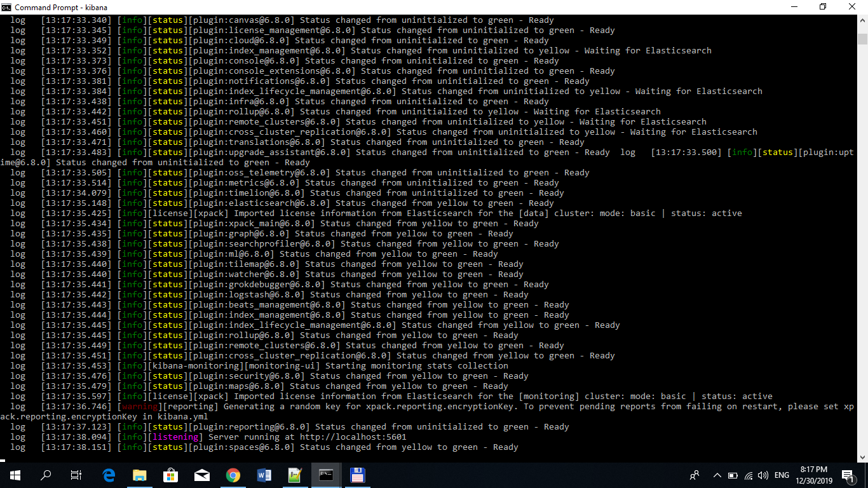Open the Mail app from the taskbar

[x=201, y=475]
